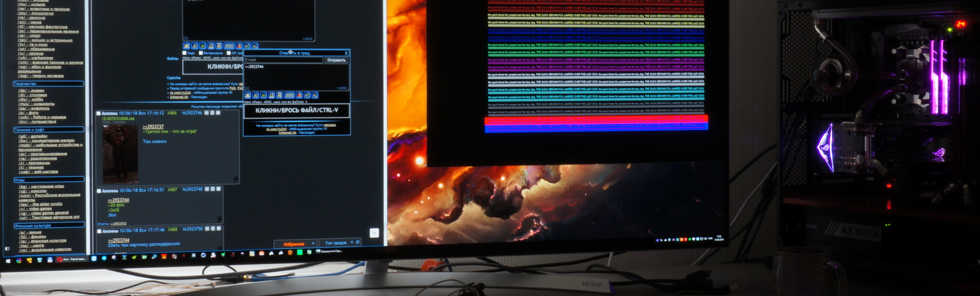
Task: Apply italic (К) in main post form toolbar
Action: pos(195,46)
